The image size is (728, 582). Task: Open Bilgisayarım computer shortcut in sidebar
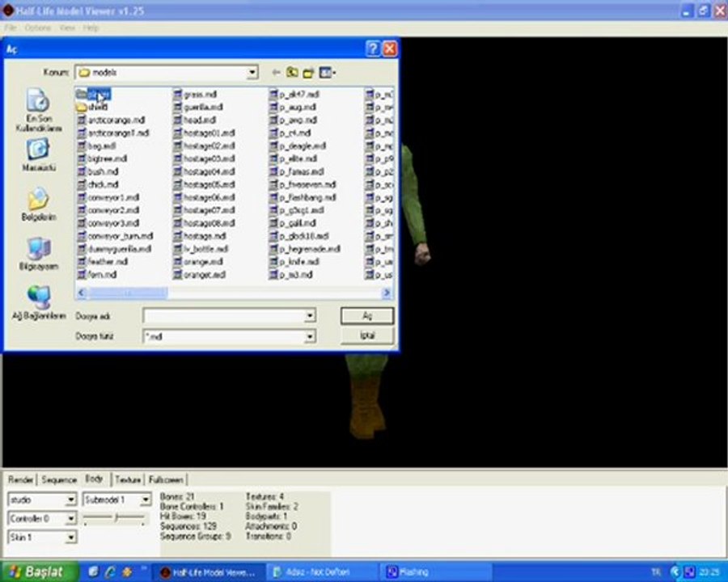(38, 254)
